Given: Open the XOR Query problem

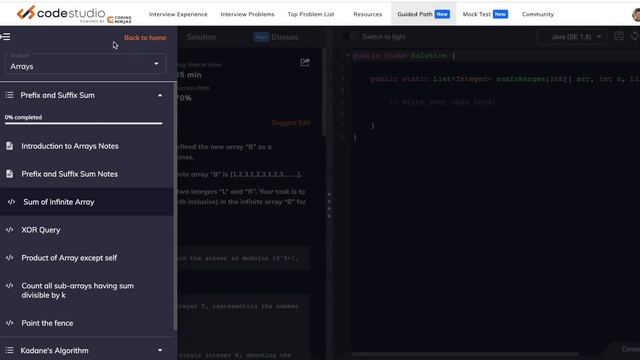Looking at the screenshot, I should pyautogui.click(x=41, y=230).
